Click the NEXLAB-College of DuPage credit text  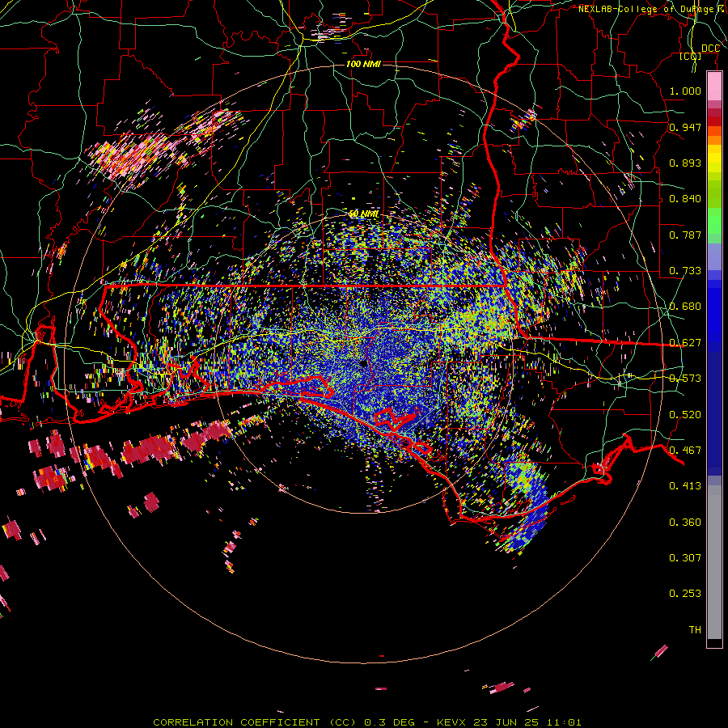653,9
